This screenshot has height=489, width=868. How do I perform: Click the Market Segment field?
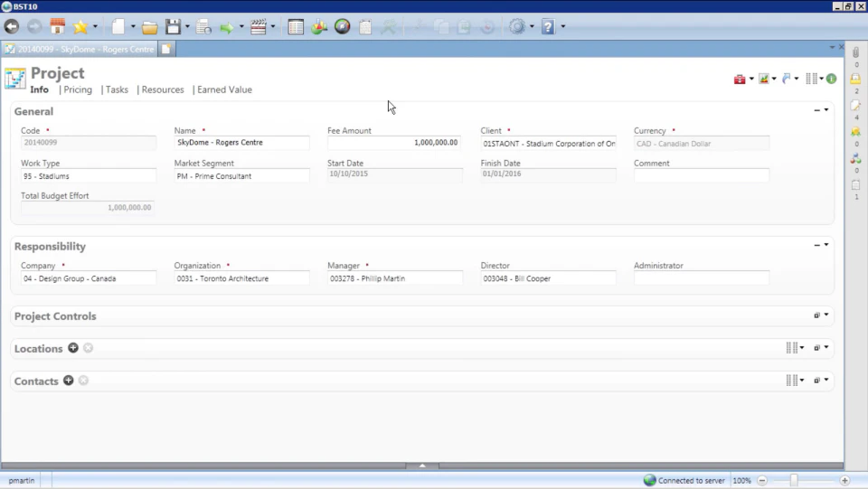[x=241, y=176]
